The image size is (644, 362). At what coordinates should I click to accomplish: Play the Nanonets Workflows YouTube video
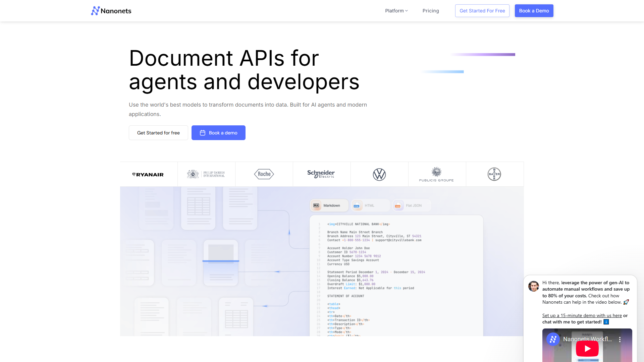point(587,349)
